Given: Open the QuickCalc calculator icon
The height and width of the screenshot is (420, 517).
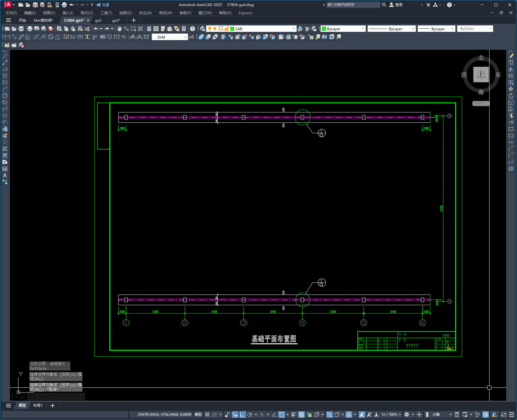Looking at the screenshot, I should (184, 29).
